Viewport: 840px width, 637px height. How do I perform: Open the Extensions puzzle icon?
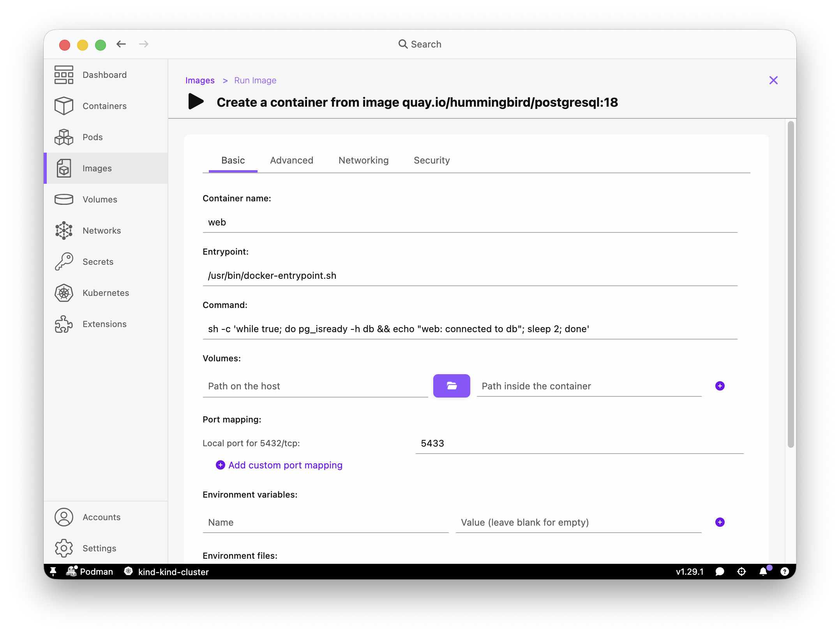click(x=64, y=324)
